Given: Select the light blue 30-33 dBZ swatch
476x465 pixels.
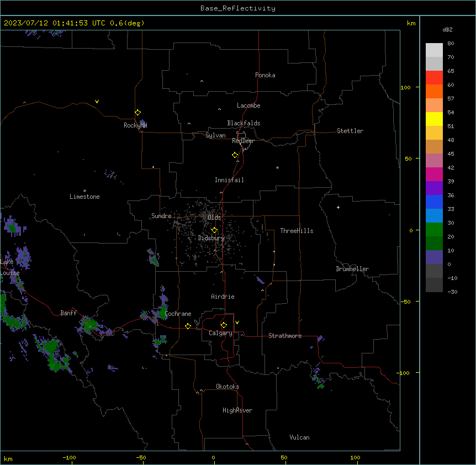Looking at the screenshot, I should pyautogui.click(x=434, y=216).
